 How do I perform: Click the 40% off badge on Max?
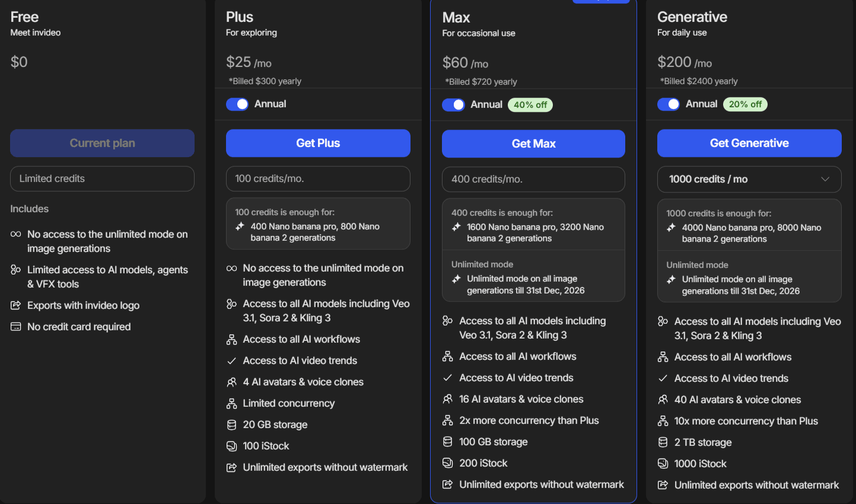point(530,105)
